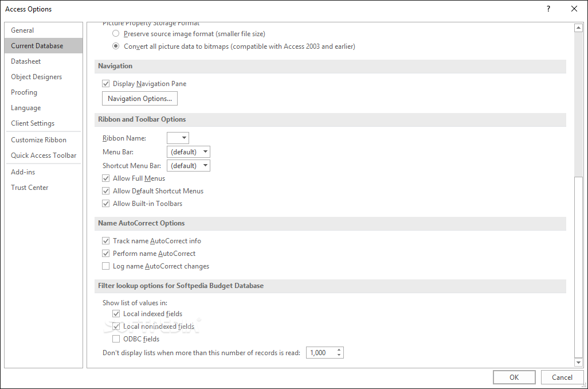This screenshot has width=588, height=389.
Task: Click the scrollbar down arrow
Action: pos(578,363)
